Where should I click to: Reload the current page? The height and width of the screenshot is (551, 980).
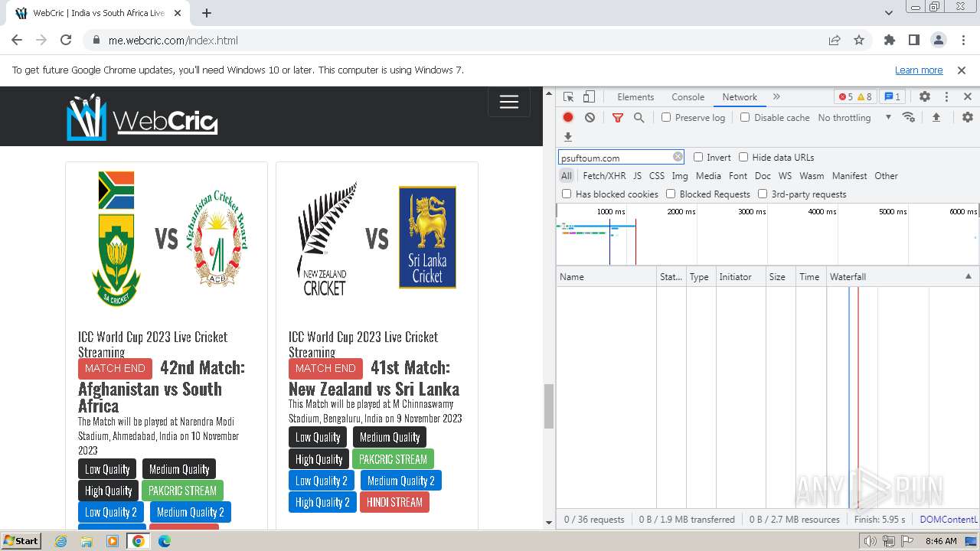66,41
